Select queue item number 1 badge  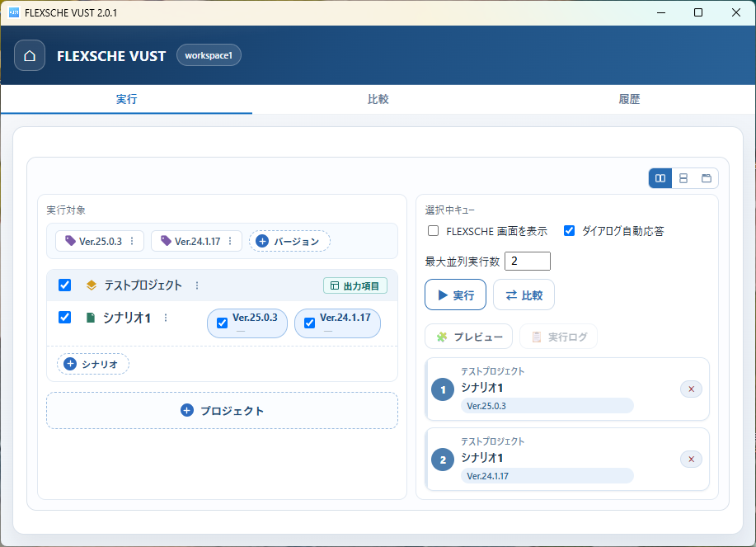tap(443, 389)
